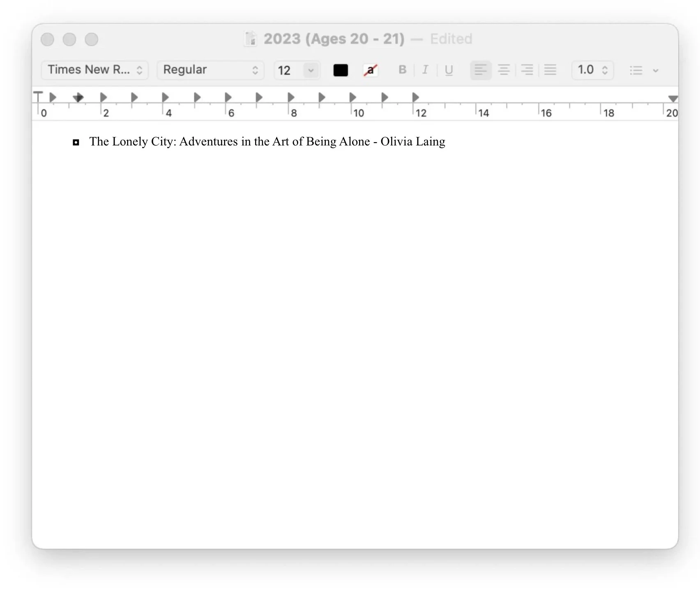Open the text background color picker
This screenshot has height=590, width=700.
(x=371, y=70)
